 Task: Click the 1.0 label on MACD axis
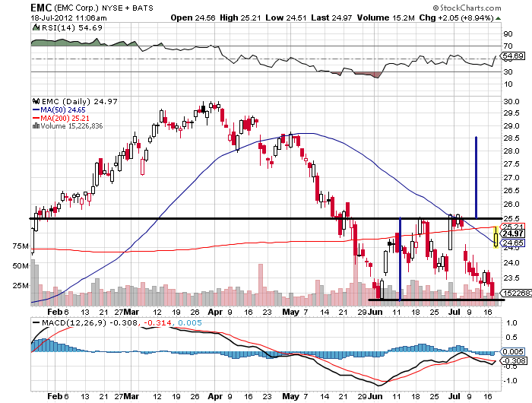[x=511, y=322]
